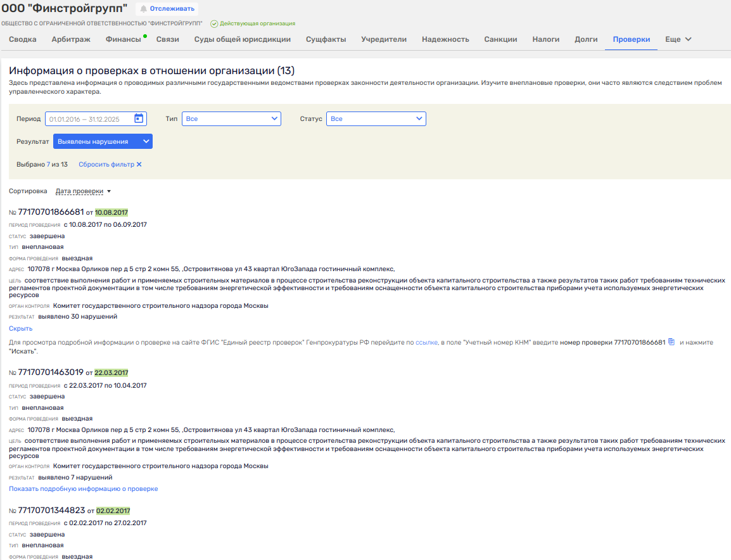The height and width of the screenshot is (560, 731).
Task: Follow the ссылке link to ФГИС registry
Action: click(426, 342)
